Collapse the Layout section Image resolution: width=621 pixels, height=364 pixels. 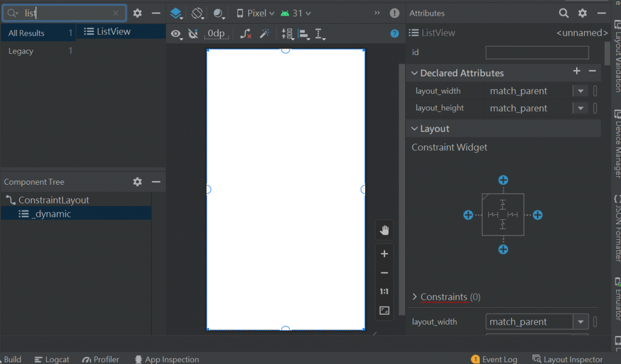click(x=414, y=128)
